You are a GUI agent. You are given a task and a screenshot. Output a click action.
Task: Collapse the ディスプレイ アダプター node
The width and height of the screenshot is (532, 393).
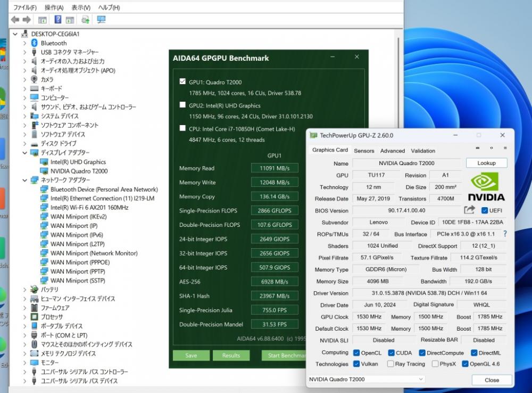[x=24, y=152]
